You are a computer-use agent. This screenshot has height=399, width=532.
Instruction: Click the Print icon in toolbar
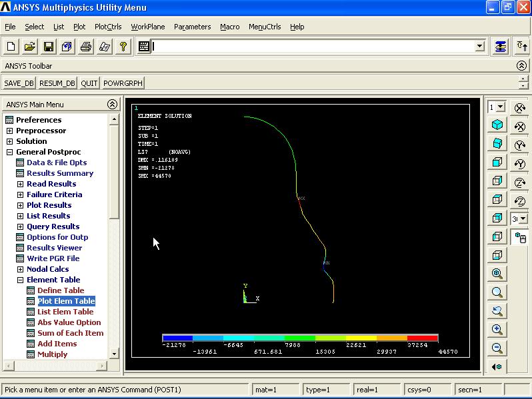85,47
